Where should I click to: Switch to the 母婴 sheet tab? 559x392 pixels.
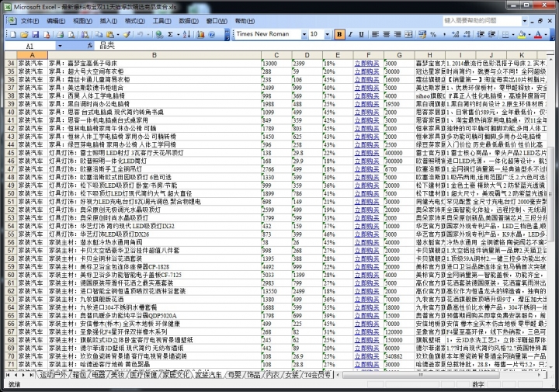click(x=234, y=375)
